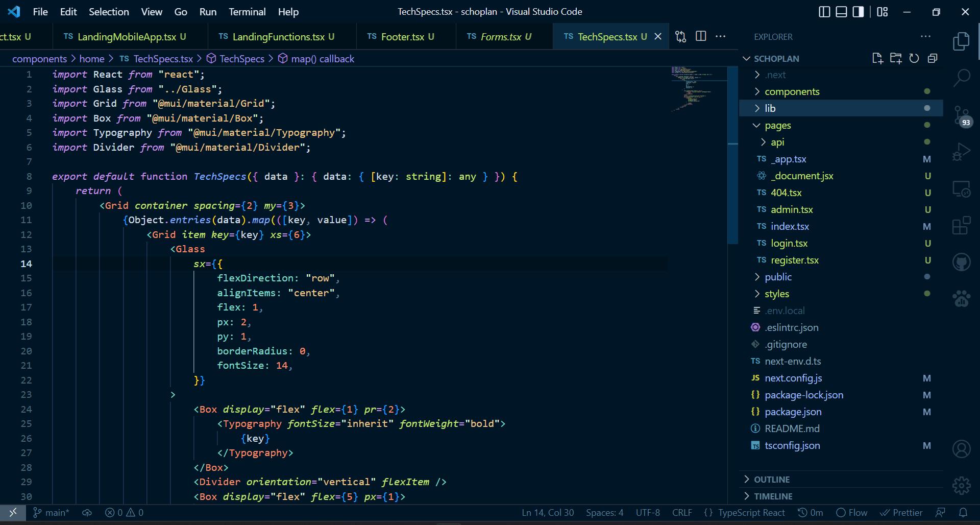Expand the TIMELINE section

(841, 496)
